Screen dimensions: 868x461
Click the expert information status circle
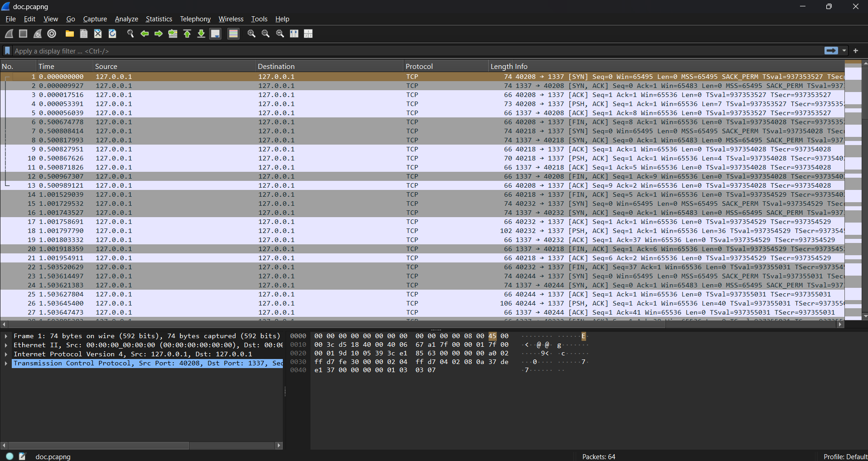10,456
